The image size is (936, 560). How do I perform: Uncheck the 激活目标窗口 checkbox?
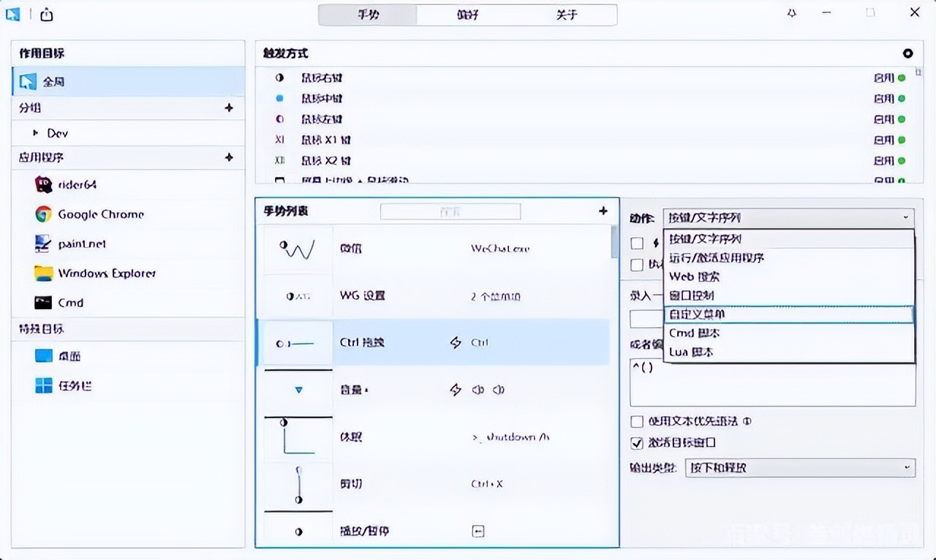point(638,442)
